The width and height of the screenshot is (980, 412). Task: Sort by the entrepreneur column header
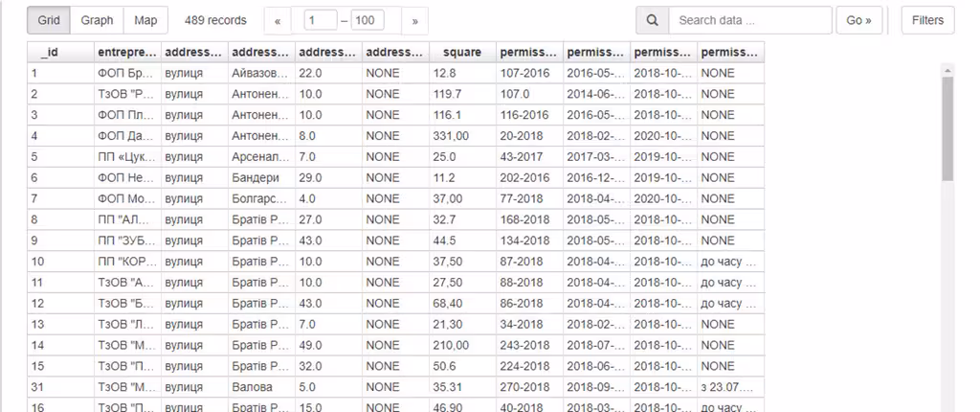127,52
